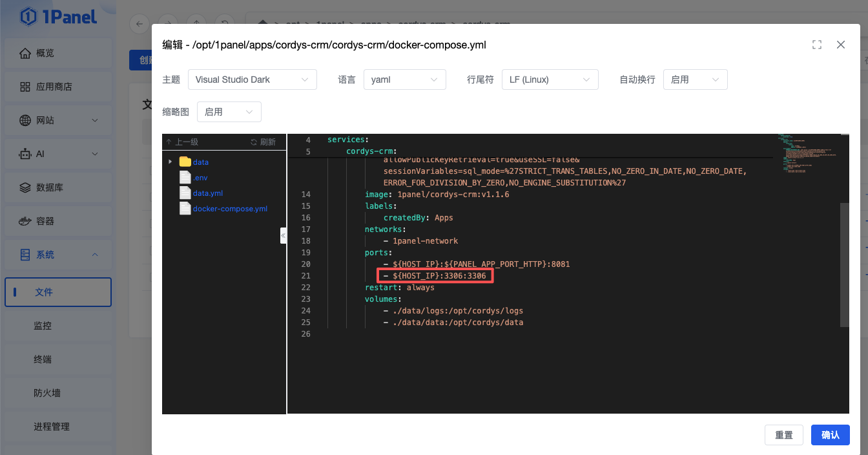Click the './data/data:/opt/cordys/data' line
This screenshot has height=455, width=868.
453,323
